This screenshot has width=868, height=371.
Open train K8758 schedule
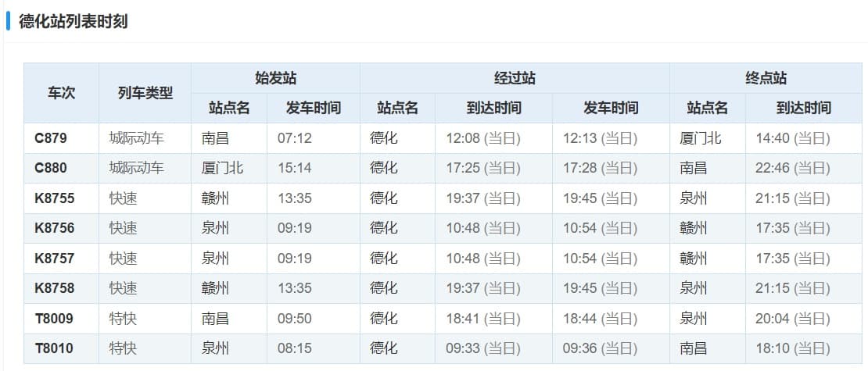coord(55,288)
